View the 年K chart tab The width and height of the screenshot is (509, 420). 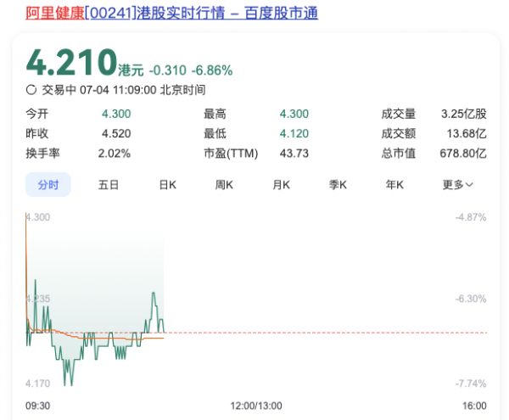(394, 184)
